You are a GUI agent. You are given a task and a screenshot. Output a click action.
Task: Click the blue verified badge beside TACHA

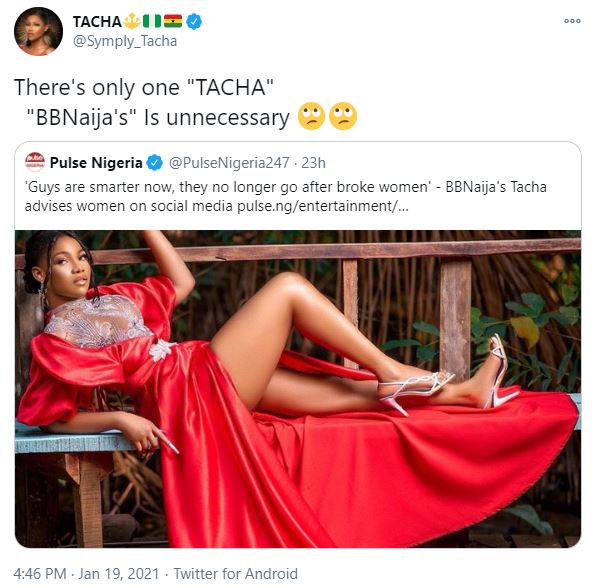tap(194, 22)
